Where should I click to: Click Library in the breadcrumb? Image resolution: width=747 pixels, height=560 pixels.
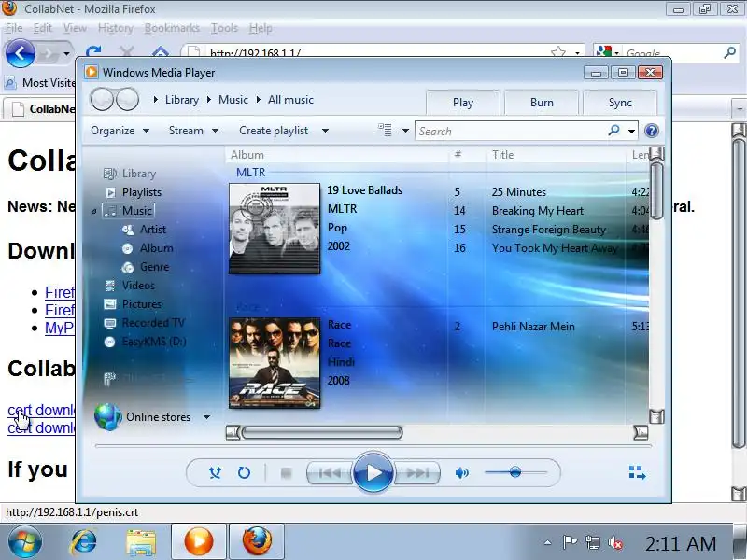pyautogui.click(x=182, y=100)
